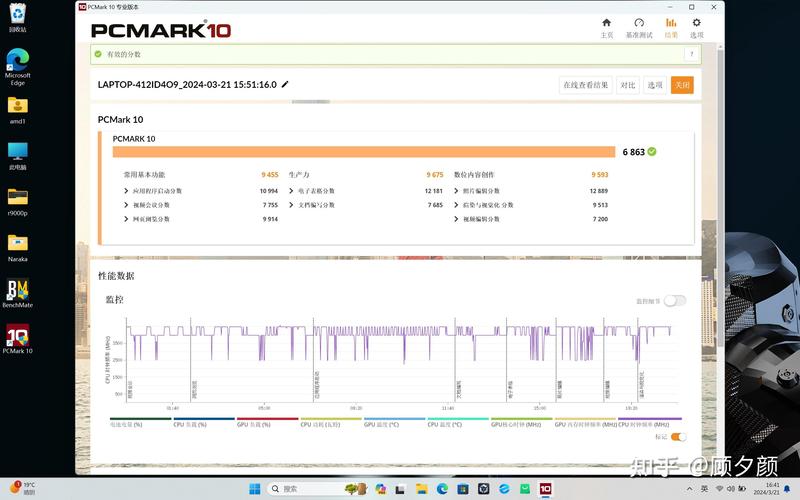Disable the 标记 markers toggle
This screenshot has width=800, height=500.
click(x=679, y=437)
